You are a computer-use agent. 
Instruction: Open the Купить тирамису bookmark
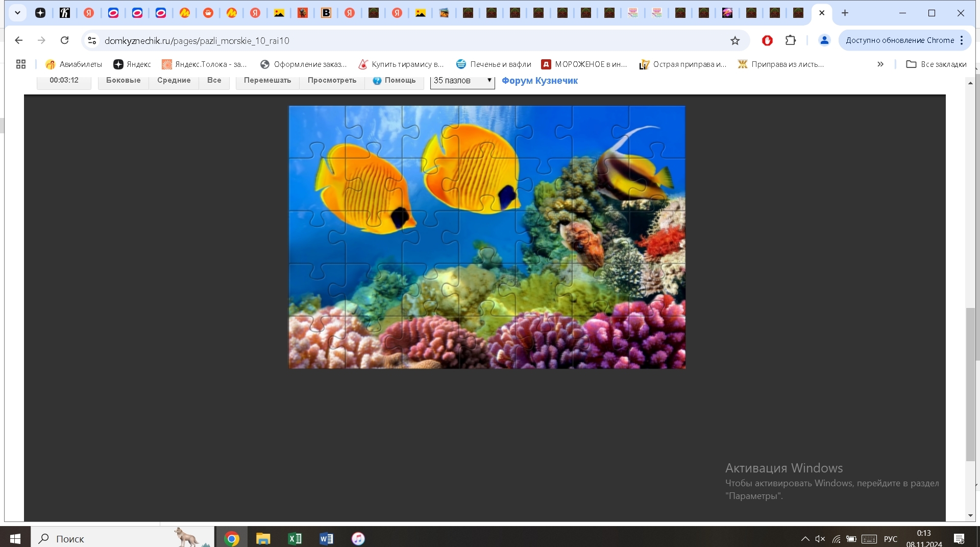[x=401, y=64]
